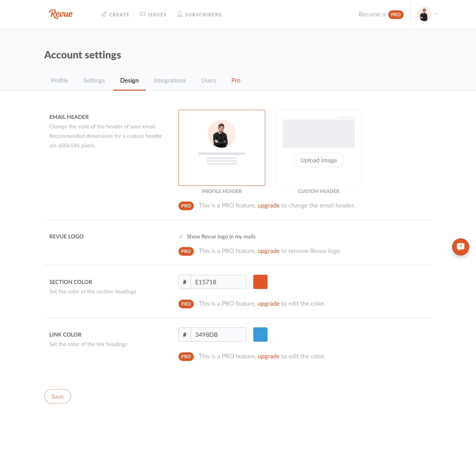Open the help chat bubble button

coord(460,247)
